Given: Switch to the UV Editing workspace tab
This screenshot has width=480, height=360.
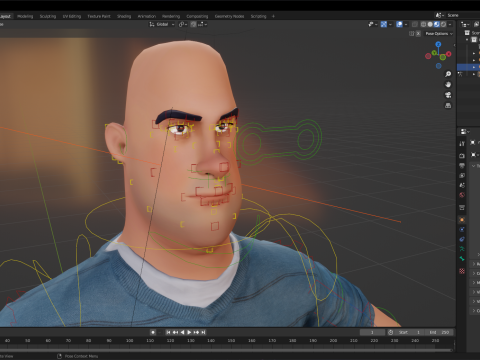Looking at the screenshot, I should 72,16.
